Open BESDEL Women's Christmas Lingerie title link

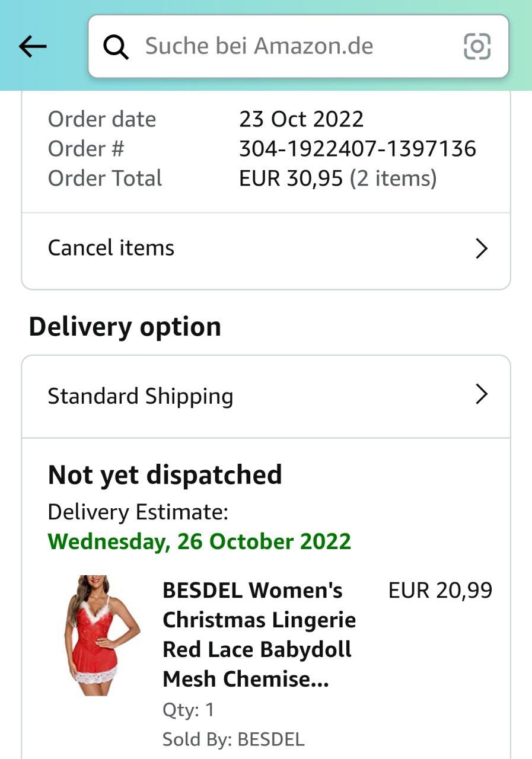[259, 634]
